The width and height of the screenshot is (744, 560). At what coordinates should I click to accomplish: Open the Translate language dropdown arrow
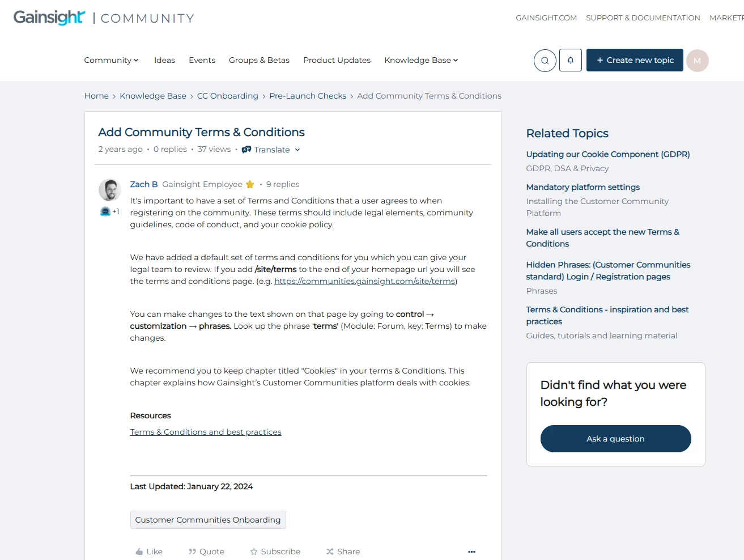(x=297, y=150)
